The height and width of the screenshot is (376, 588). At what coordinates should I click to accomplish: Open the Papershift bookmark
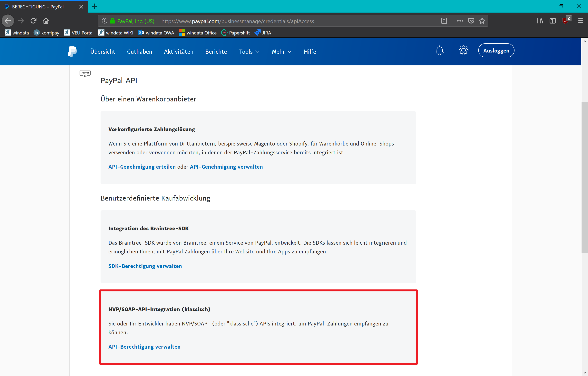tap(235, 33)
